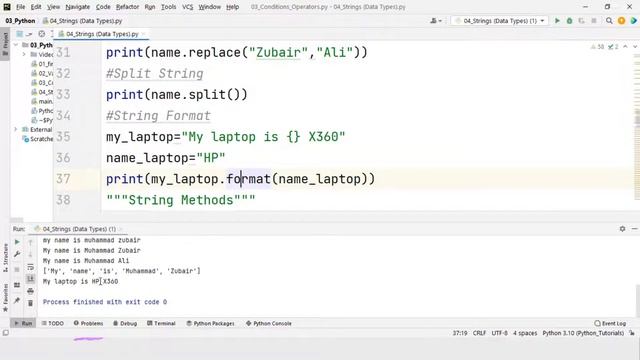The width and height of the screenshot is (640, 360).
Task: Open the Project tool window side tab
Action: 5,44
